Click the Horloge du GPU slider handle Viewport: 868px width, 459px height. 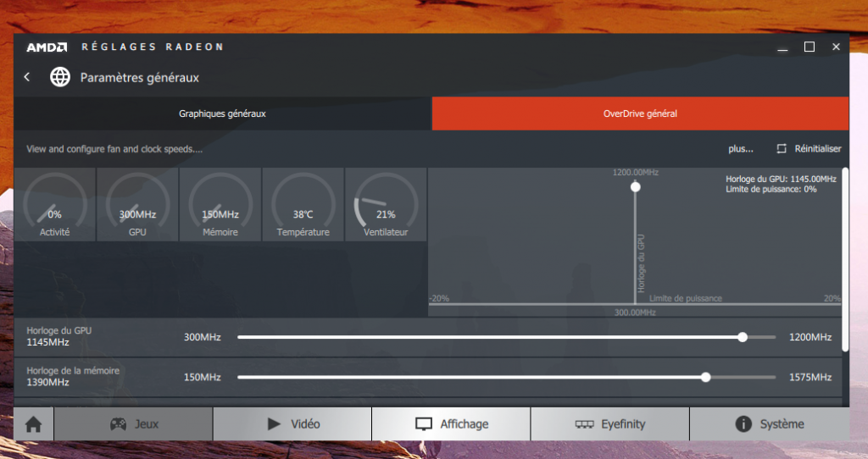tap(743, 337)
